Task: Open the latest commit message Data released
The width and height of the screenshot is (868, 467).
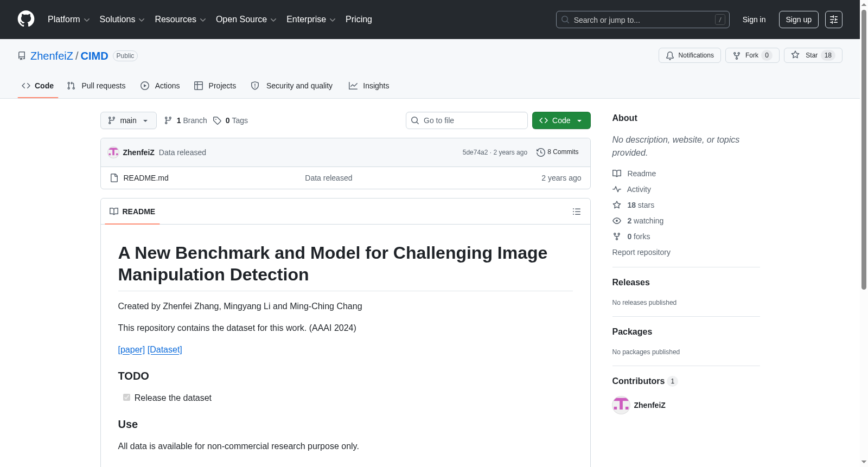Action: 182,152
